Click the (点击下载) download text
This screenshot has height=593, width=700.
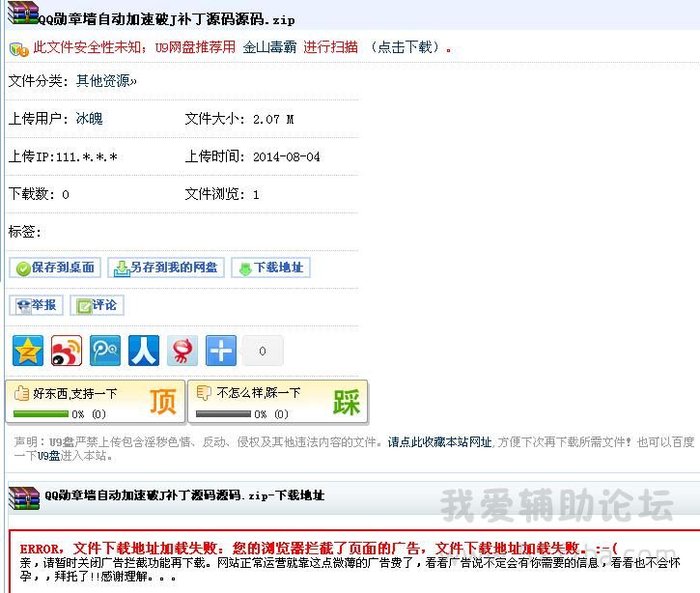(x=406, y=47)
